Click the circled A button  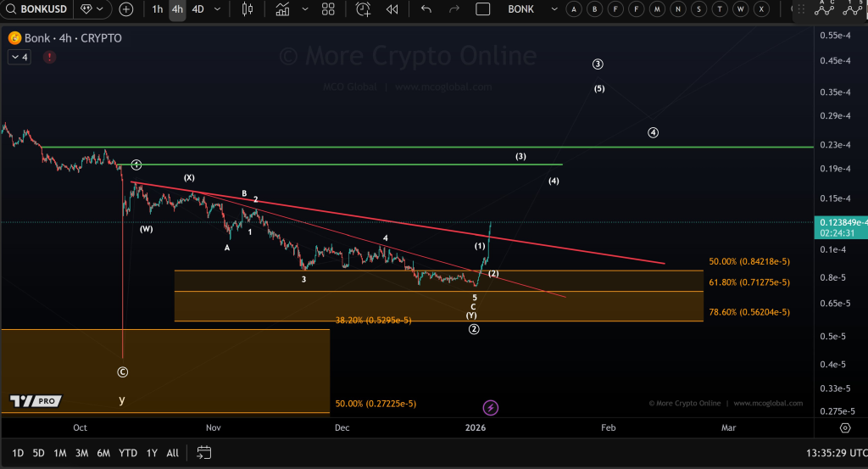[x=574, y=8]
